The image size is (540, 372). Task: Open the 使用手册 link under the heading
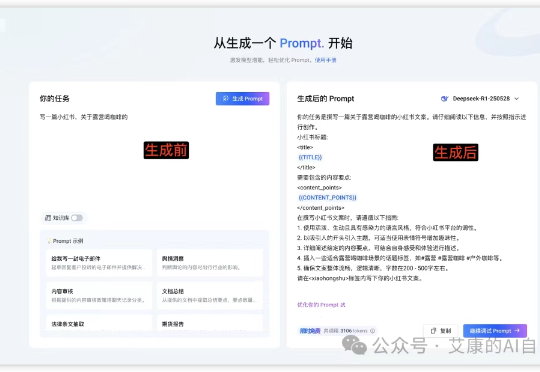[x=325, y=60]
